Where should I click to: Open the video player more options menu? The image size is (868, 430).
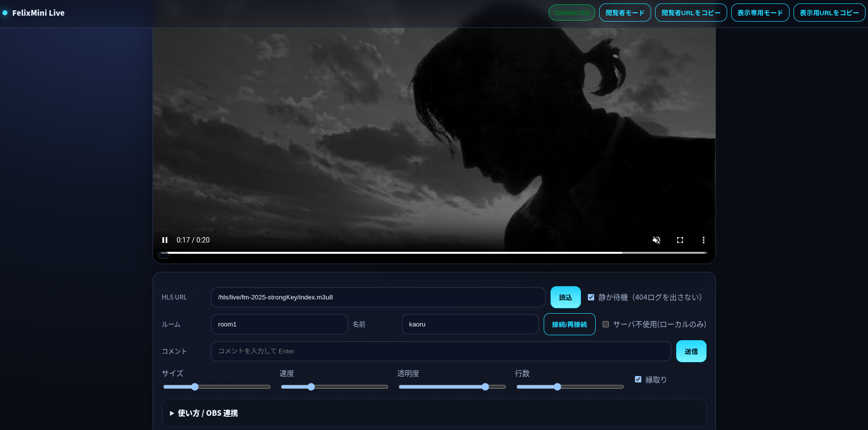coord(703,240)
